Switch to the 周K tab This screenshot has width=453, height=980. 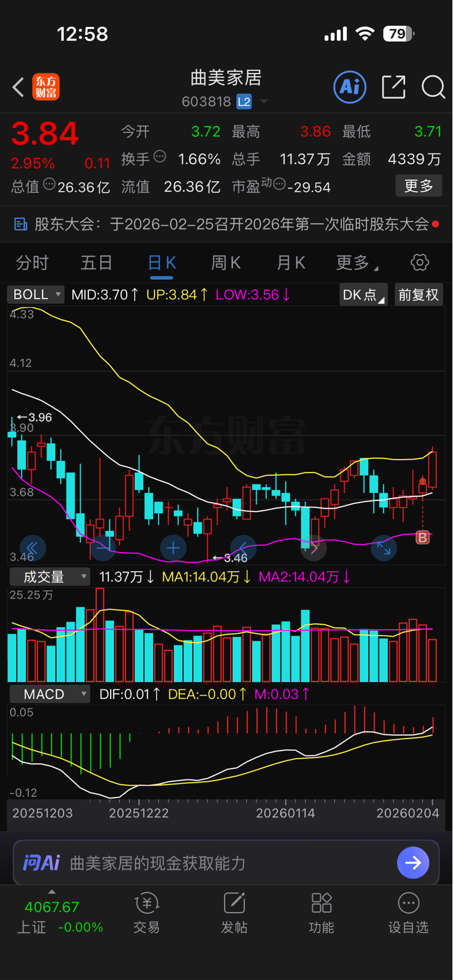click(x=226, y=263)
